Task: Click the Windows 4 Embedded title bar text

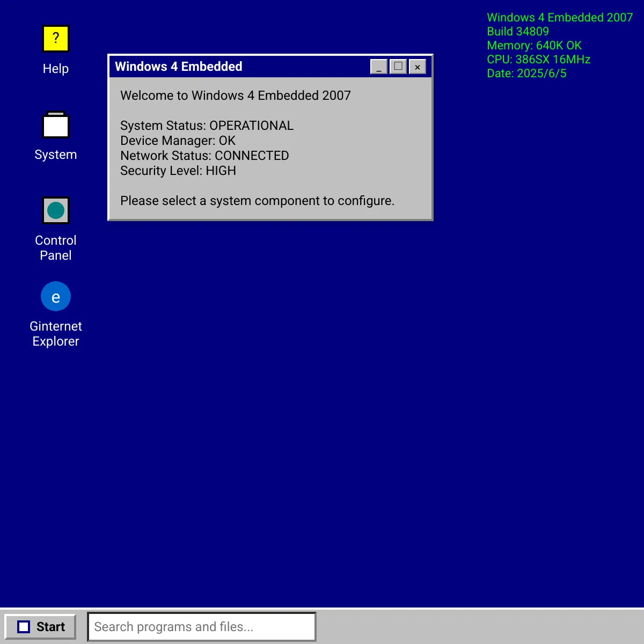Action: 179,67
